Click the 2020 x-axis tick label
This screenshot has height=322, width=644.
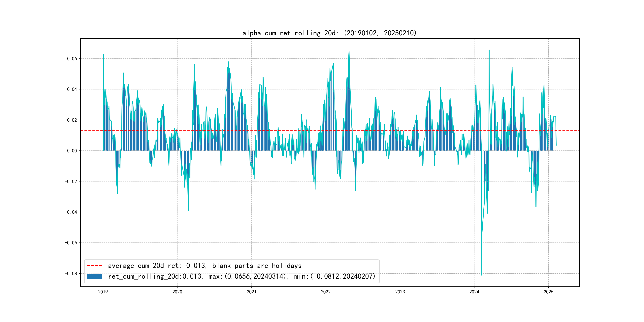[x=177, y=292]
